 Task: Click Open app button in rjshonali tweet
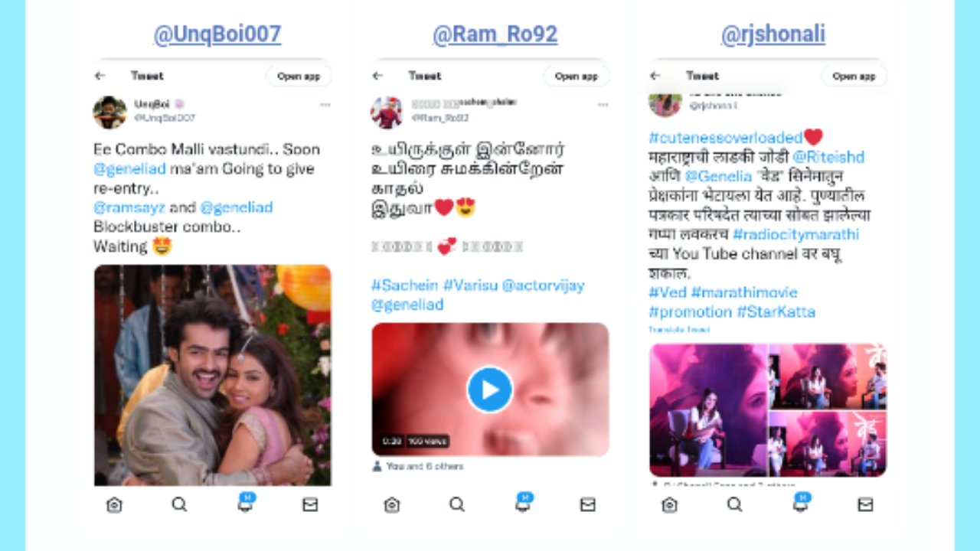(854, 76)
